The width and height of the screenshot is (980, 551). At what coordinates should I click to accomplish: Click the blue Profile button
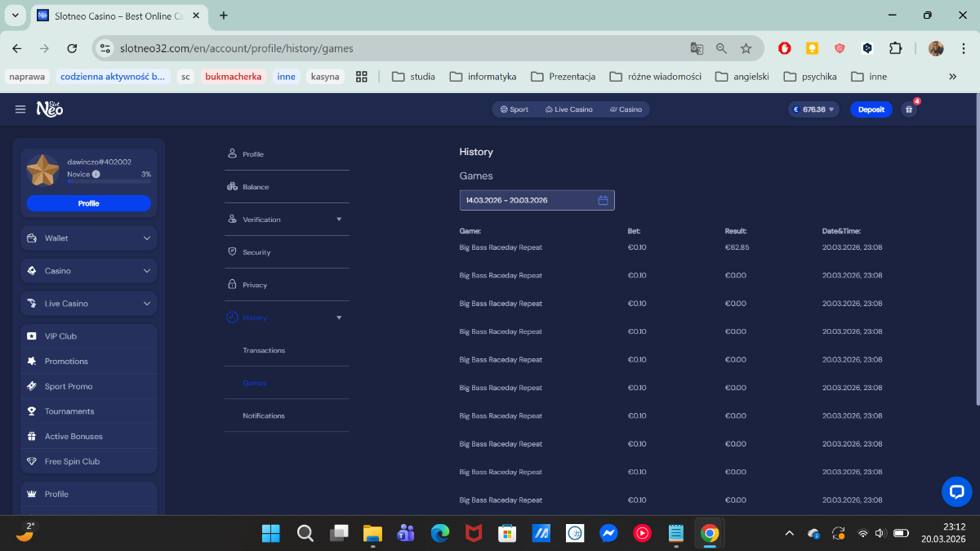click(88, 203)
